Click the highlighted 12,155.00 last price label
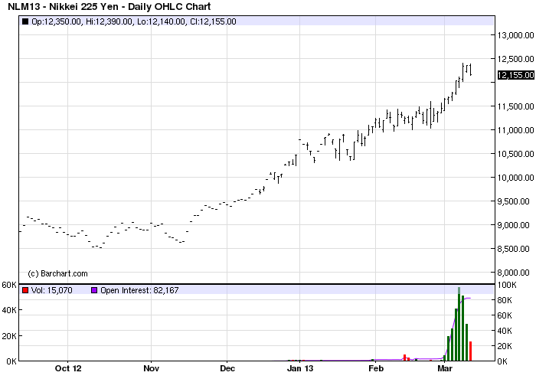 515,75
